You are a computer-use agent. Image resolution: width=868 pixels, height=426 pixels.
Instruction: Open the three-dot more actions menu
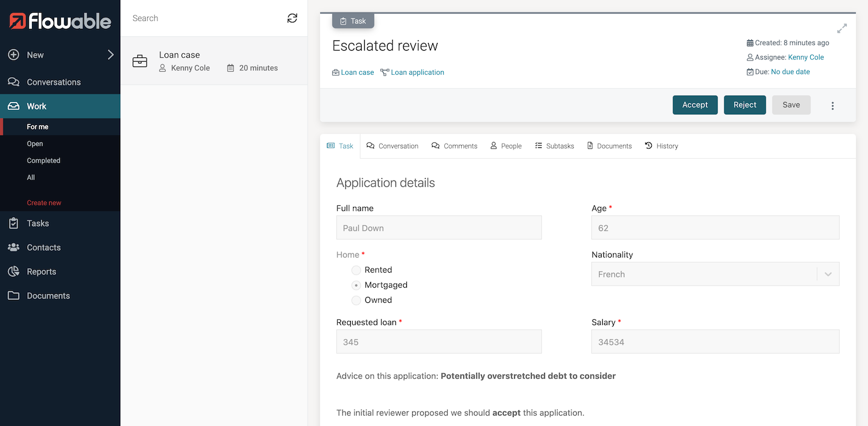coord(832,106)
